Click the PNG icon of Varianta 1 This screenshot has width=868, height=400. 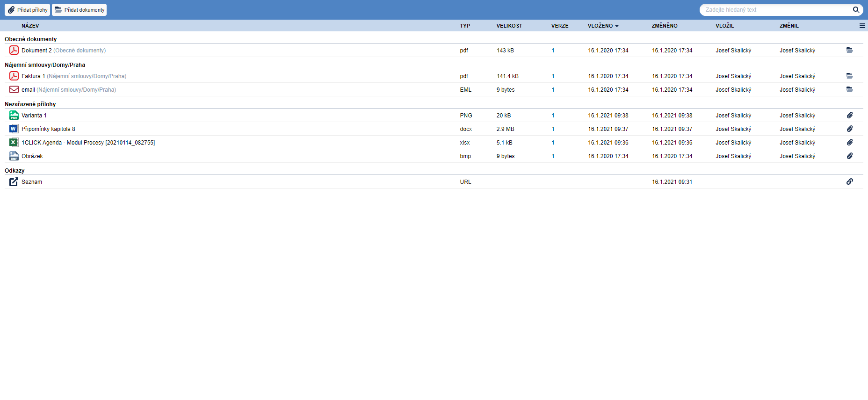pos(14,115)
